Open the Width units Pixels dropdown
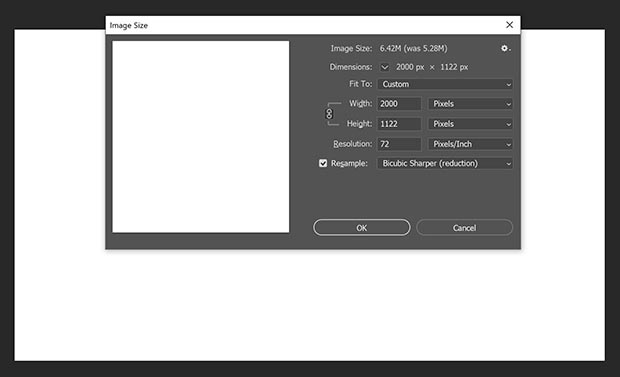This screenshot has width=620, height=377. pos(471,104)
